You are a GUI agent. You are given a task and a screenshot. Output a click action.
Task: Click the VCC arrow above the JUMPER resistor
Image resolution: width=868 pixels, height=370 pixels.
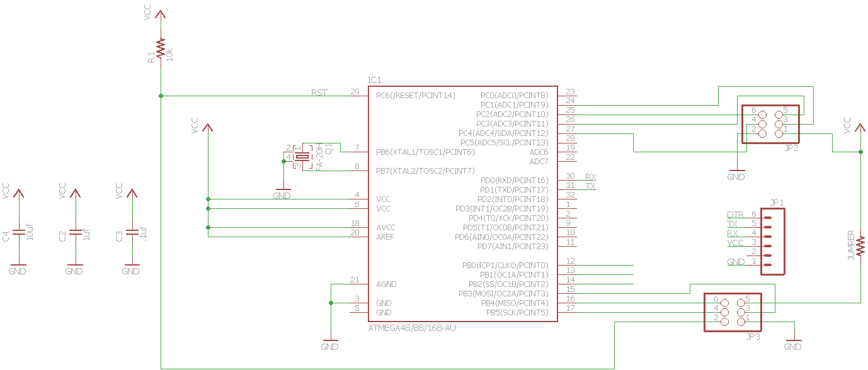coord(860,128)
